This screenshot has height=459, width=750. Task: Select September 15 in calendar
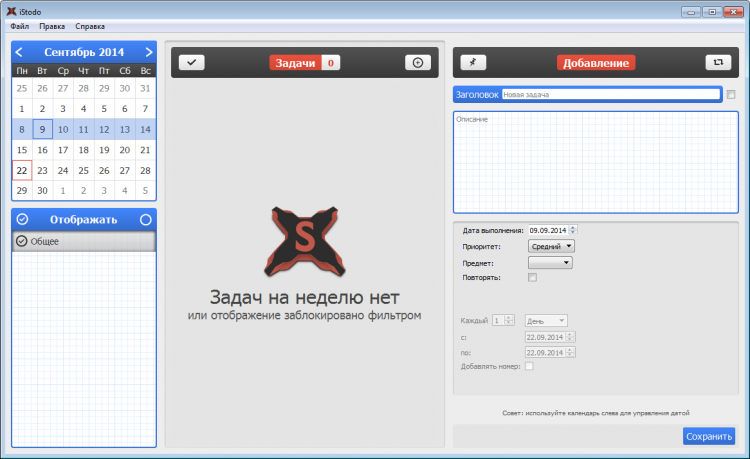pos(22,150)
